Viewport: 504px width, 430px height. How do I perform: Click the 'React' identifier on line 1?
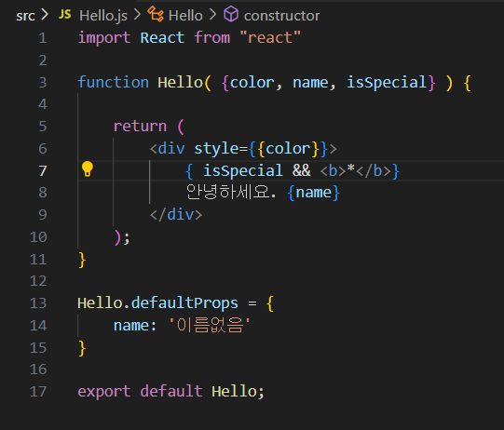click(x=162, y=38)
